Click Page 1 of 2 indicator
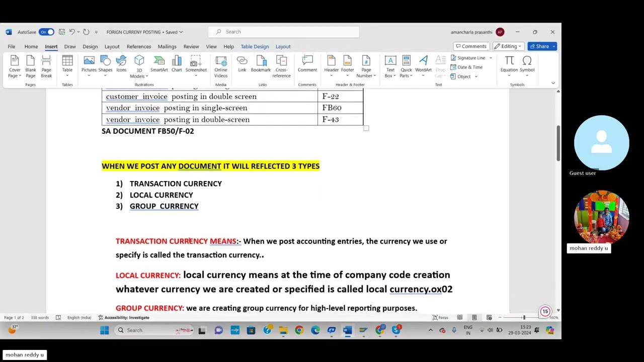Screen dimensions: 644x362 click(x=14, y=317)
